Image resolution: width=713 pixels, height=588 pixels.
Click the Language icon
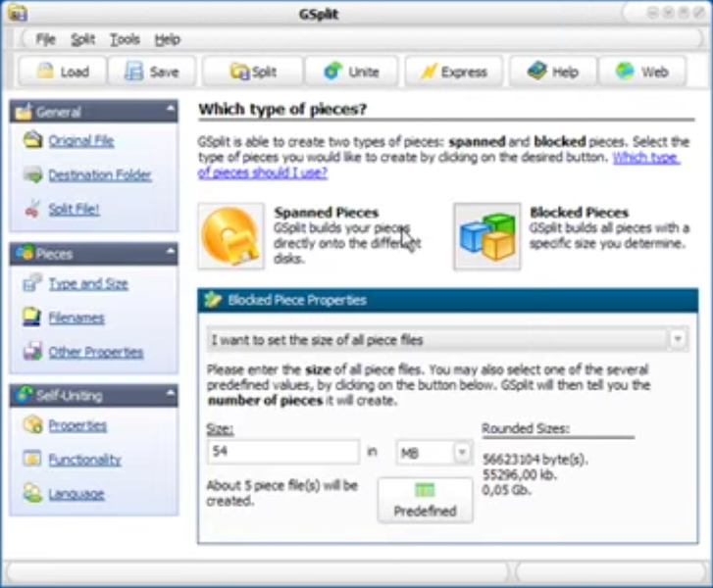pos(32,493)
